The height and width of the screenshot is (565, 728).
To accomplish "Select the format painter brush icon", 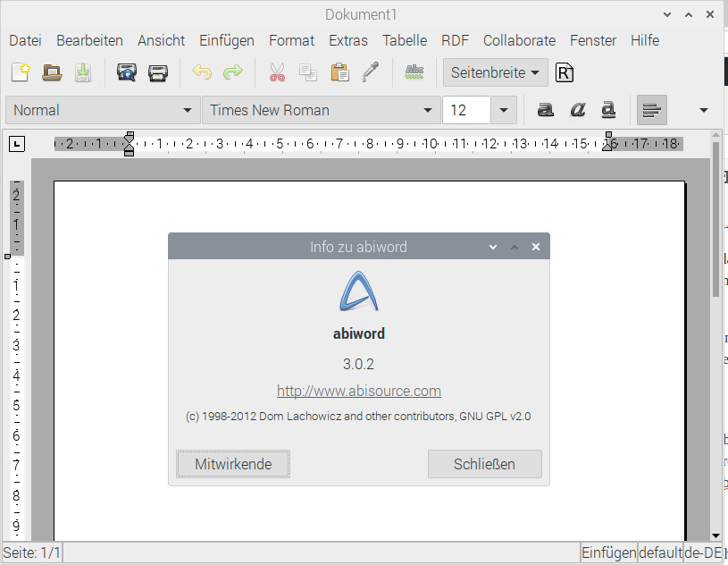I will tap(371, 72).
